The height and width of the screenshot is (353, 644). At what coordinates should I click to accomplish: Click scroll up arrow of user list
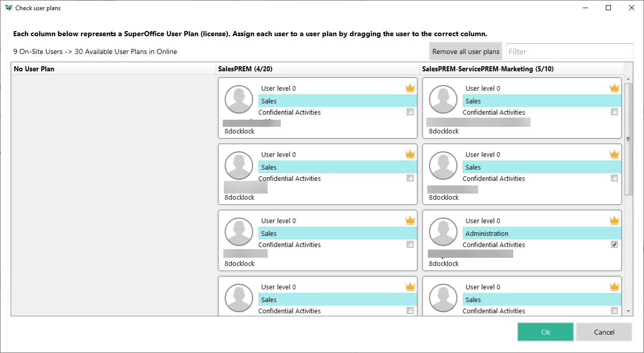click(629, 79)
